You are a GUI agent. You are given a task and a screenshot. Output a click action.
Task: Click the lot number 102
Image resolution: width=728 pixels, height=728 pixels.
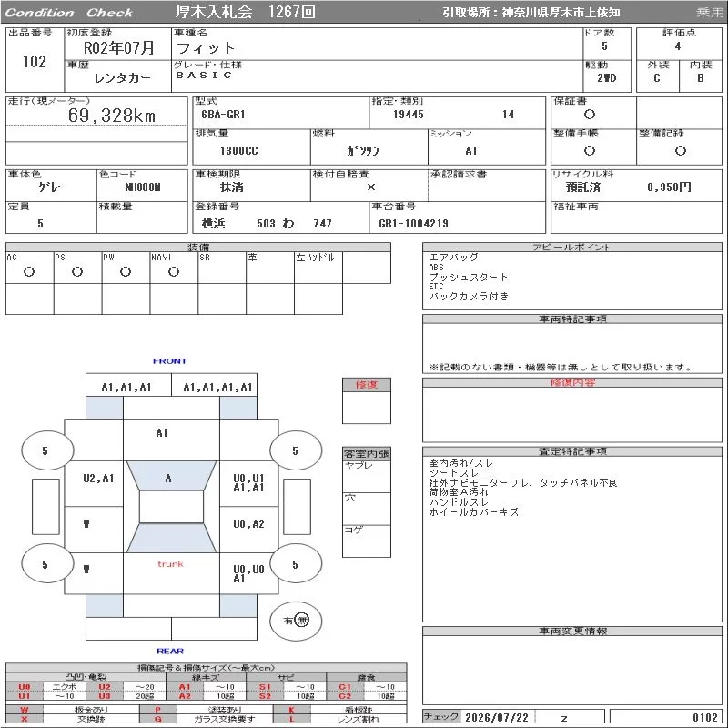click(35, 62)
